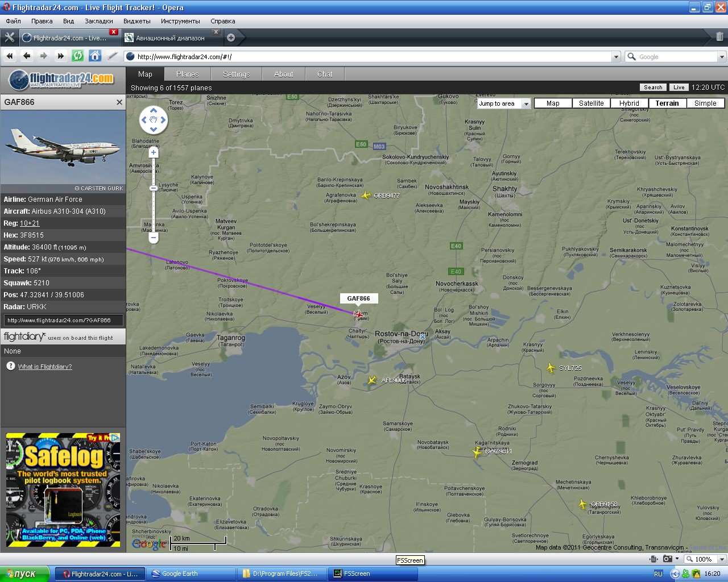Viewport: 728px width, 582px height.
Task: Select Simple view type
Action: click(x=705, y=103)
